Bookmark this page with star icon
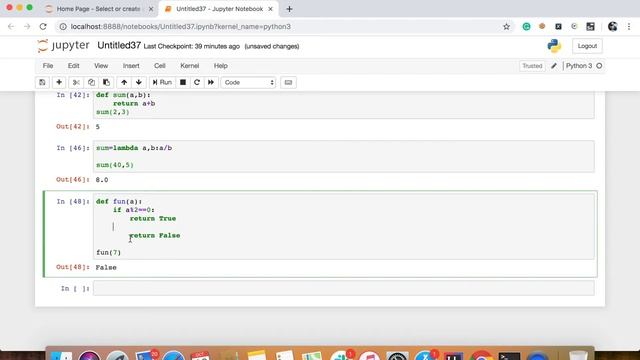This screenshot has width=640, height=360. (x=507, y=27)
